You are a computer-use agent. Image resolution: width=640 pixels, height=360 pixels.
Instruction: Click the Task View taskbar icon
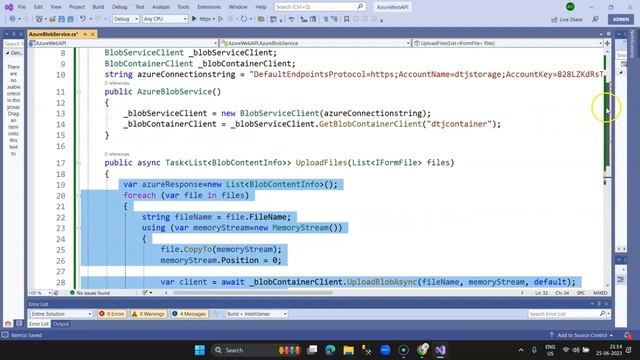click(312, 350)
